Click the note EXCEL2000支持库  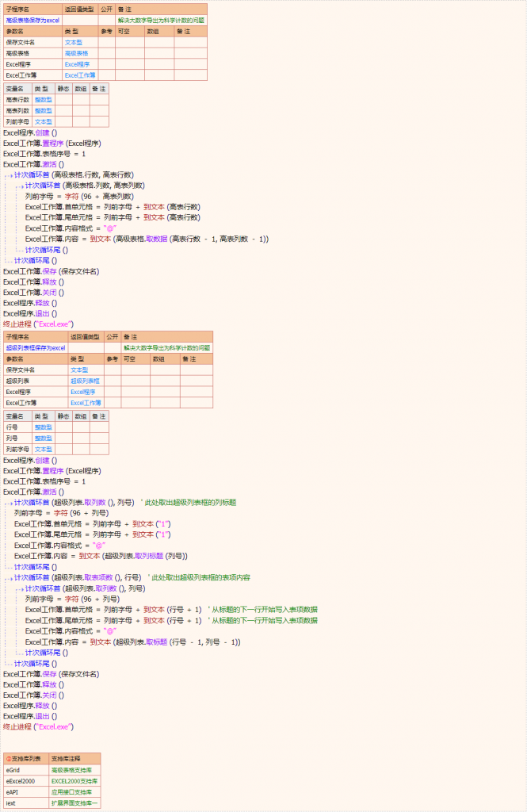[x=74, y=781]
